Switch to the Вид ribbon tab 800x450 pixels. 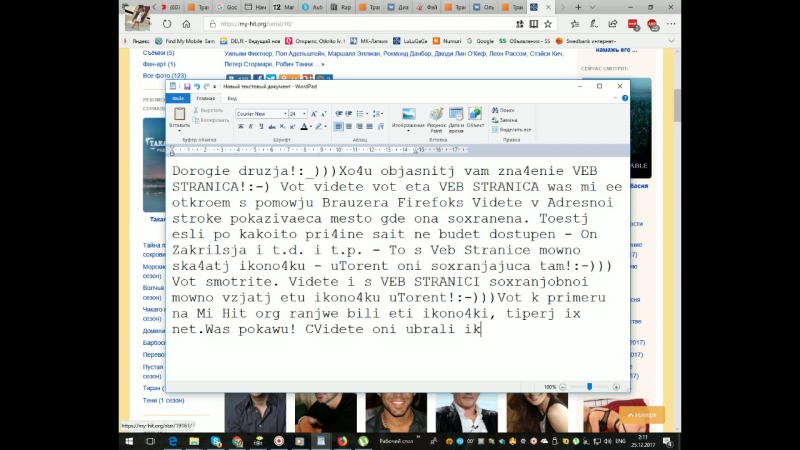(231, 98)
